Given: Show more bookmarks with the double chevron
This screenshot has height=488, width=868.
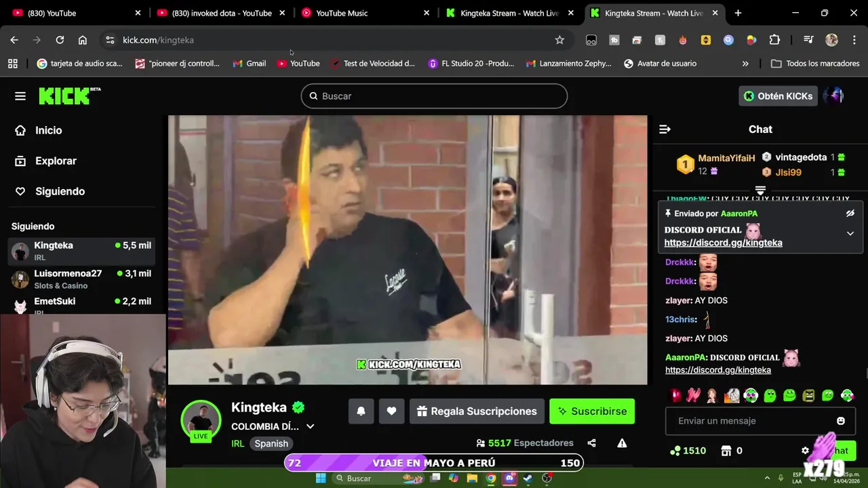Looking at the screenshot, I should click(x=745, y=63).
